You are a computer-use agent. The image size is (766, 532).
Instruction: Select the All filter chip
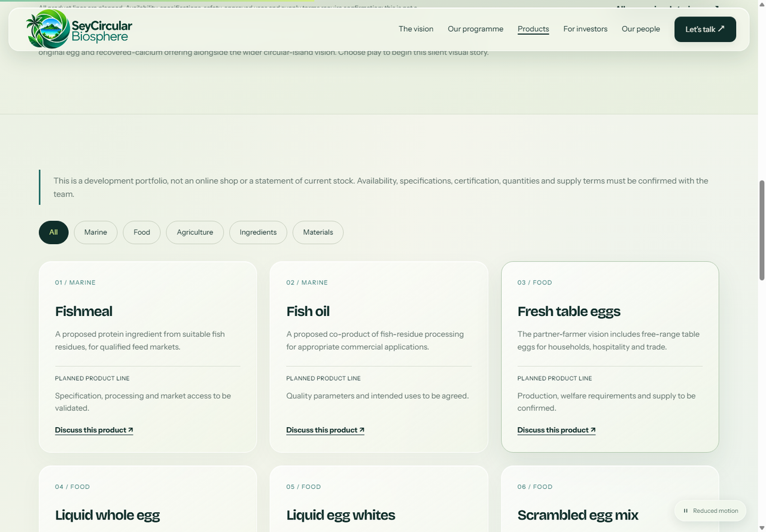click(54, 232)
